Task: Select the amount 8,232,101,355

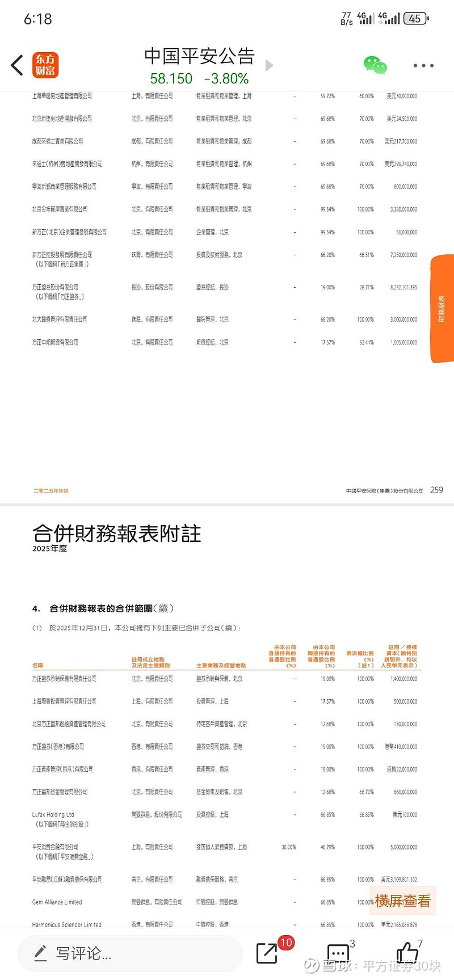Action: click(x=403, y=288)
